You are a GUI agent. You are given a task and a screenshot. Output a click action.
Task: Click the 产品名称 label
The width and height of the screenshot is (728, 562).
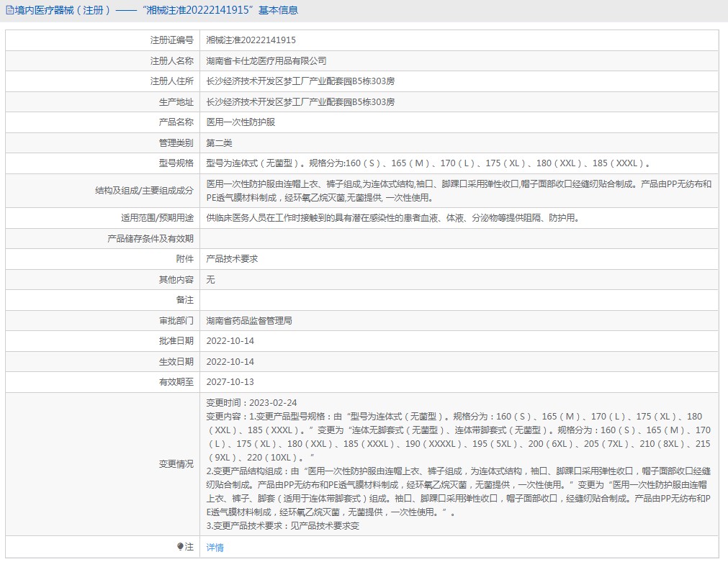point(176,122)
